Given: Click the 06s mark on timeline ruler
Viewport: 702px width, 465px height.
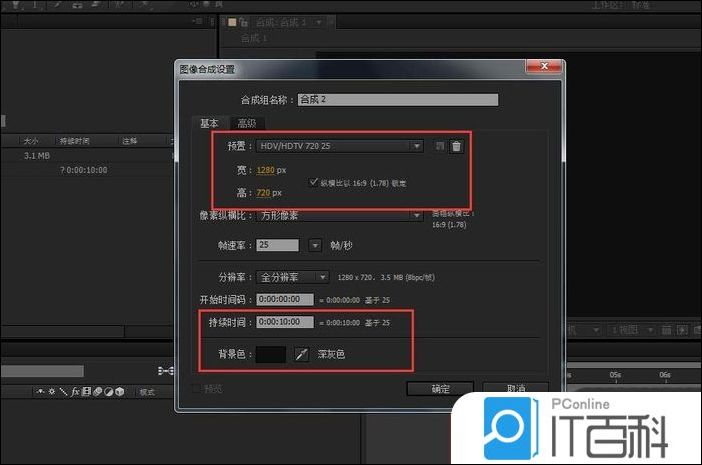Looking at the screenshot, I should tap(665, 375).
